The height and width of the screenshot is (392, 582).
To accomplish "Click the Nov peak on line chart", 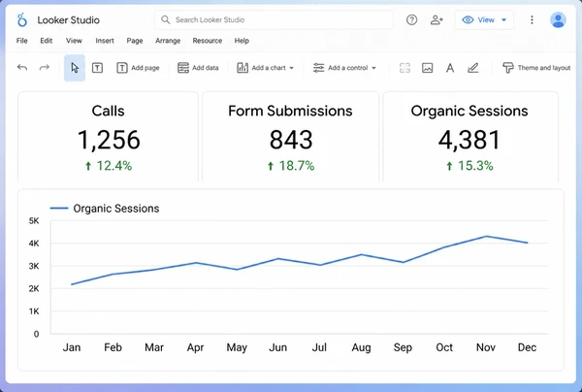I will pyautogui.click(x=486, y=236).
